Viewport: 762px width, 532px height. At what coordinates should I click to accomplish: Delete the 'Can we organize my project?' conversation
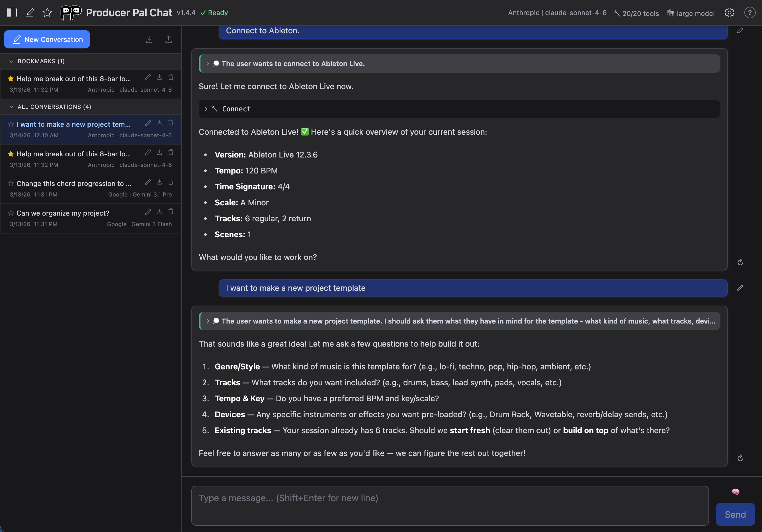(x=171, y=211)
